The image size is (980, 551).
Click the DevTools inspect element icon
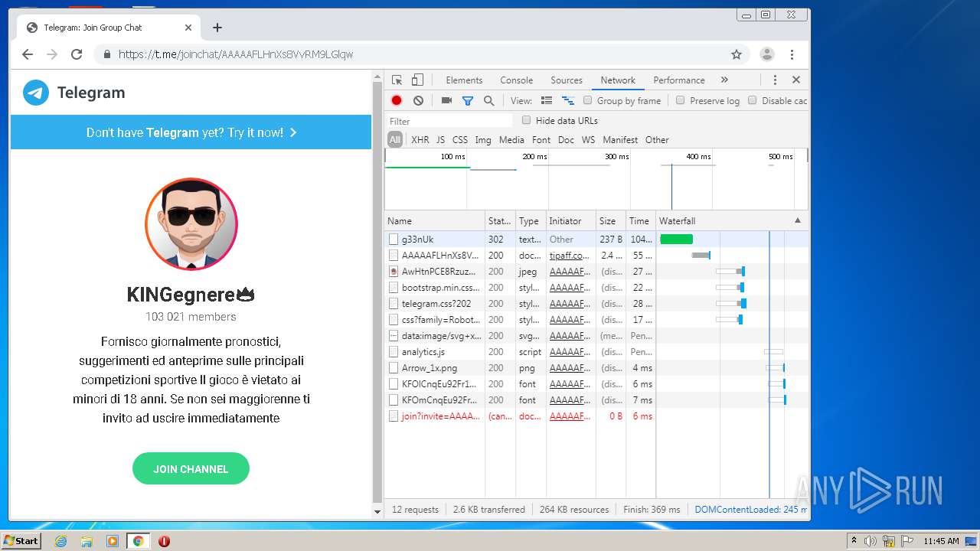tap(397, 80)
